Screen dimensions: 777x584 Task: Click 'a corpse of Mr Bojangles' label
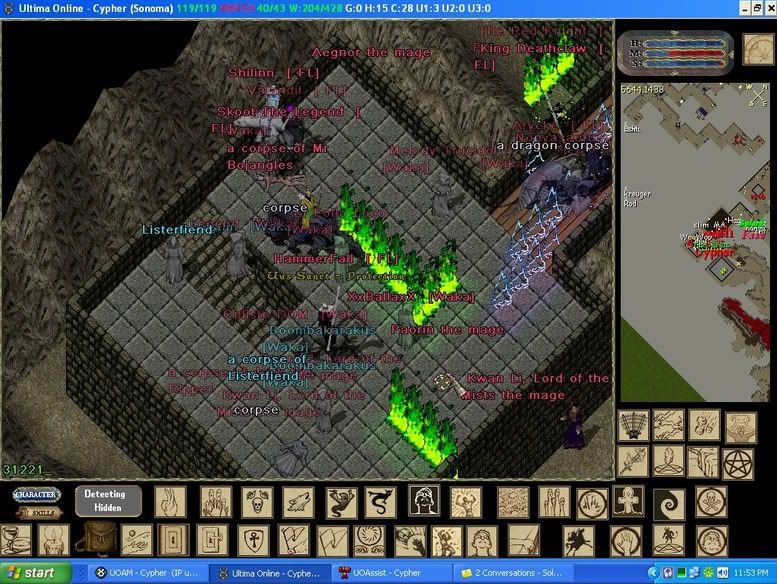[x=277, y=157]
